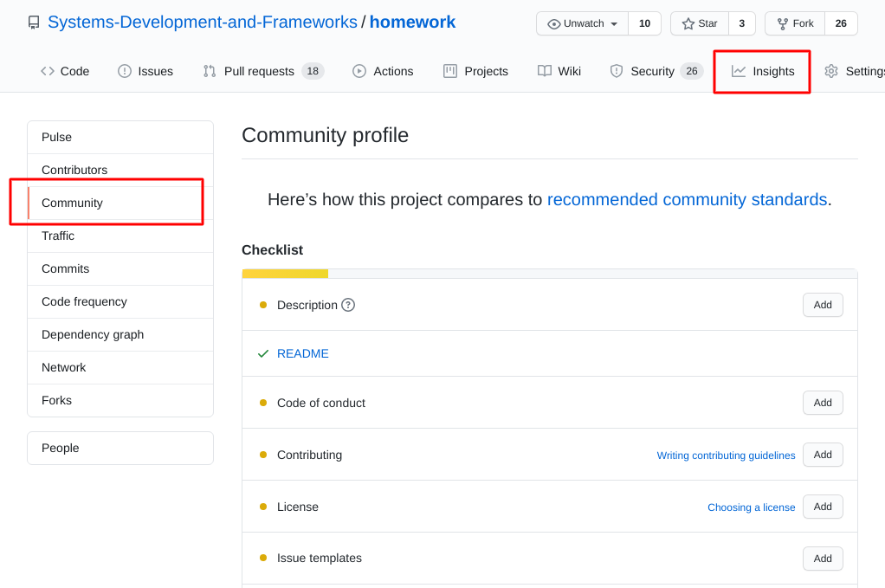Click the fork icon on the Fork button

pyautogui.click(x=782, y=23)
